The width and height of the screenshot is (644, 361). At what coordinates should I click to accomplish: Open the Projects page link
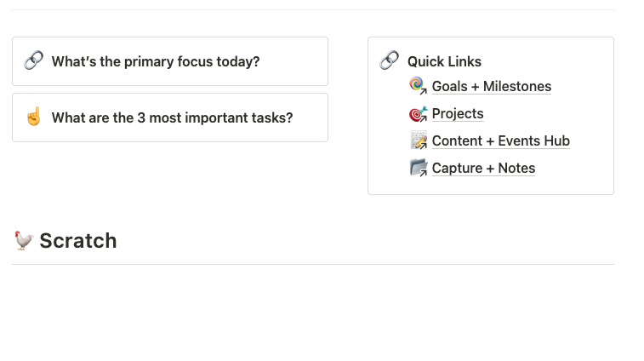457,113
